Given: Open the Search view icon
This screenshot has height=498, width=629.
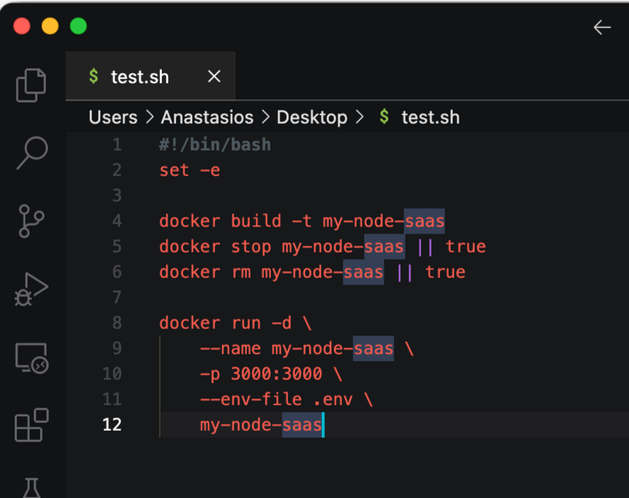Looking at the screenshot, I should (32, 153).
